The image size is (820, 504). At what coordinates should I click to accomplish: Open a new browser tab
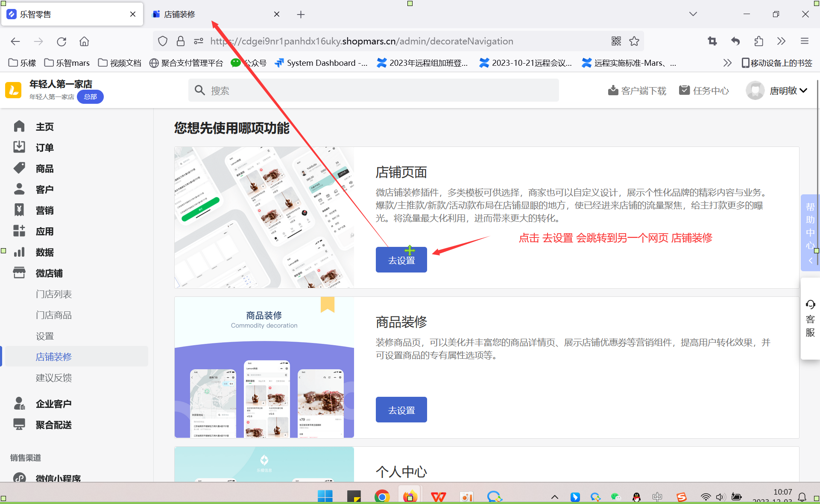(301, 15)
